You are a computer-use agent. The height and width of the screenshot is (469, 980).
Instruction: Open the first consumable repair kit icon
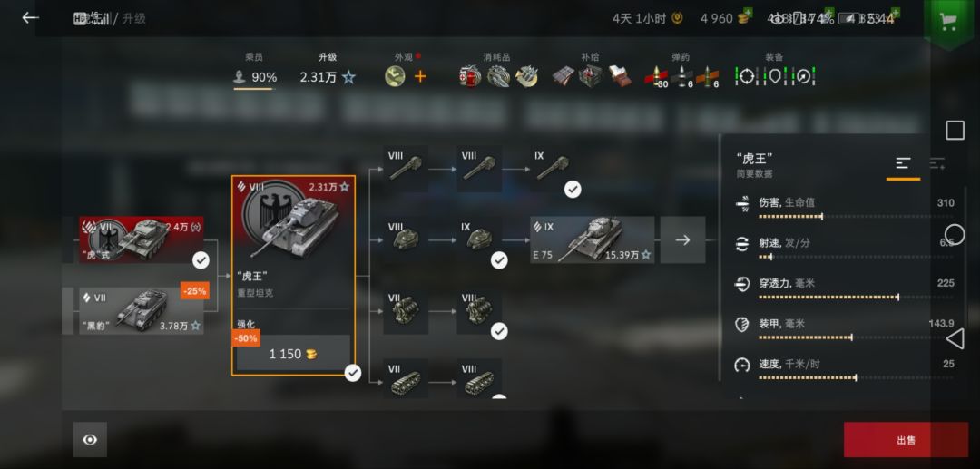[469, 76]
